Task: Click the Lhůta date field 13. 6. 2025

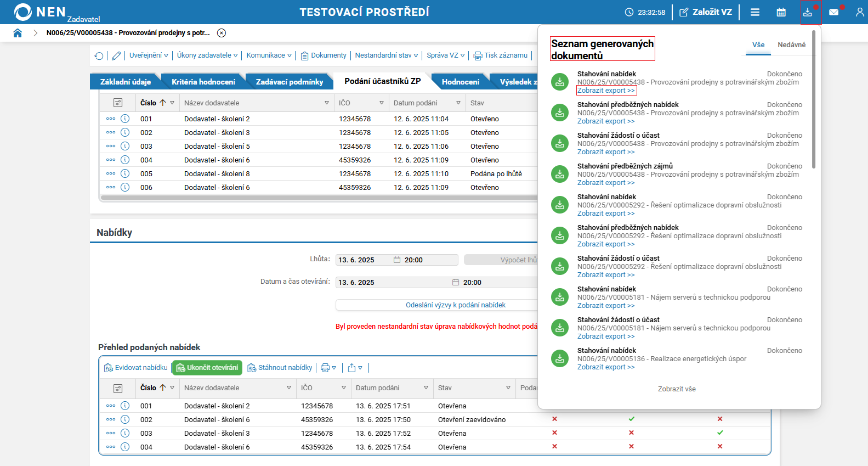Action: (x=365, y=260)
